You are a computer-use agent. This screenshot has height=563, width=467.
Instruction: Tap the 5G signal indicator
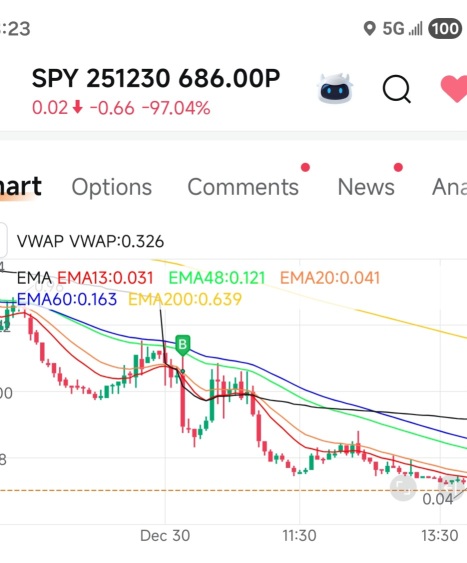[x=402, y=28]
